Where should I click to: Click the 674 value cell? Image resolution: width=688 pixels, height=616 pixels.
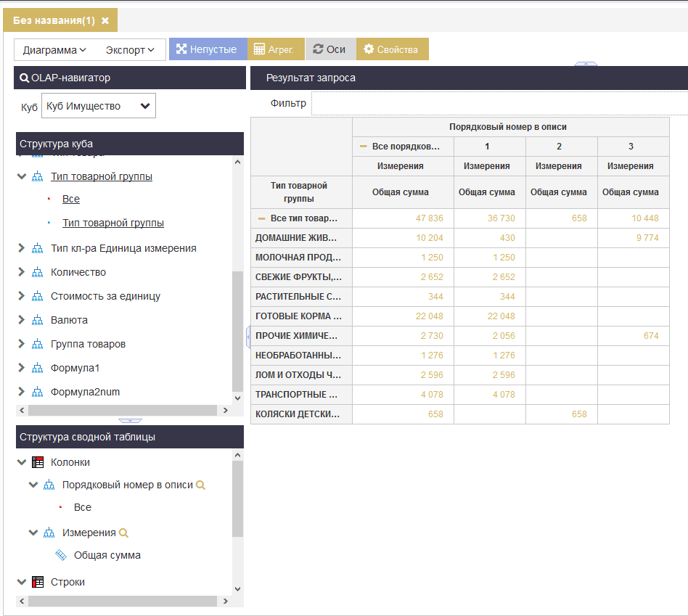[x=634, y=336]
